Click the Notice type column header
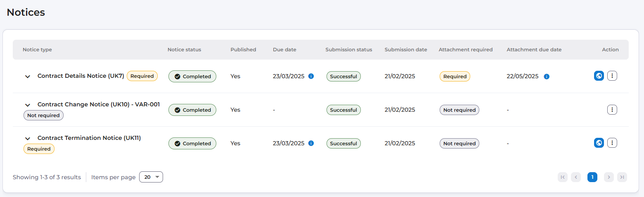This screenshot has height=197, width=644. click(37, 50)
